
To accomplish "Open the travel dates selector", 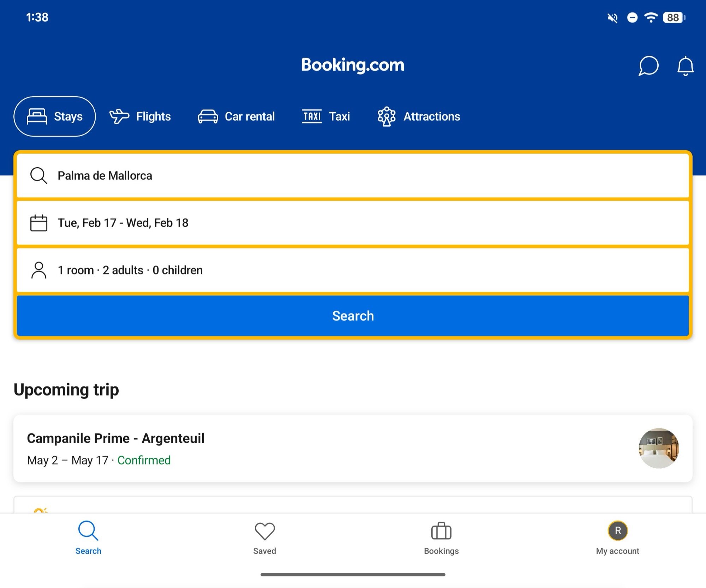I will click(x=353, y=223).
